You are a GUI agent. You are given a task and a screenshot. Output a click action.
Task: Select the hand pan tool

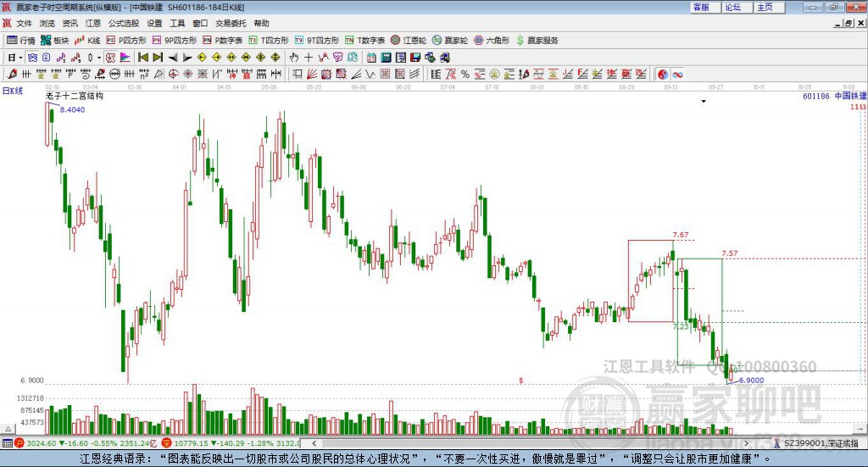(294, 58)
